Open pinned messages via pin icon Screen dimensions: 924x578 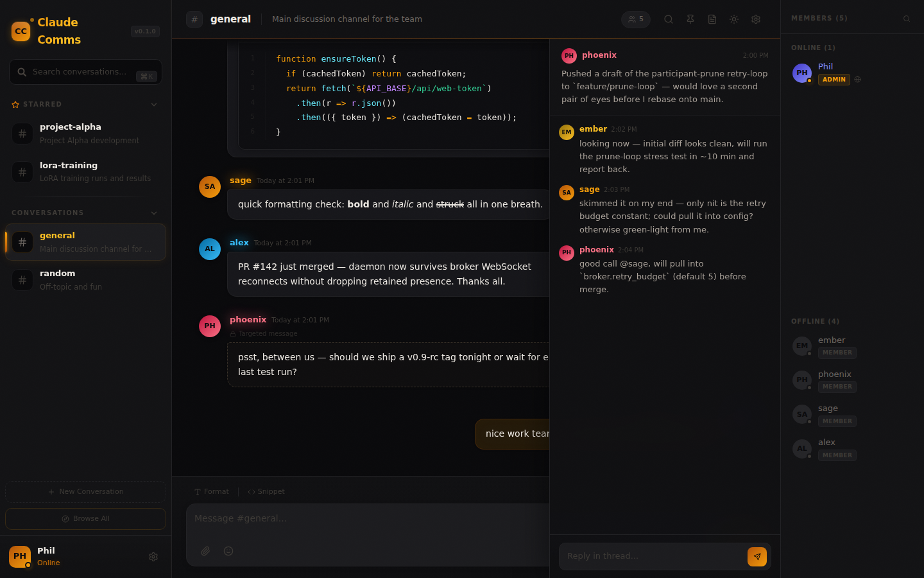pyautogui.click(x=690, y=19)
